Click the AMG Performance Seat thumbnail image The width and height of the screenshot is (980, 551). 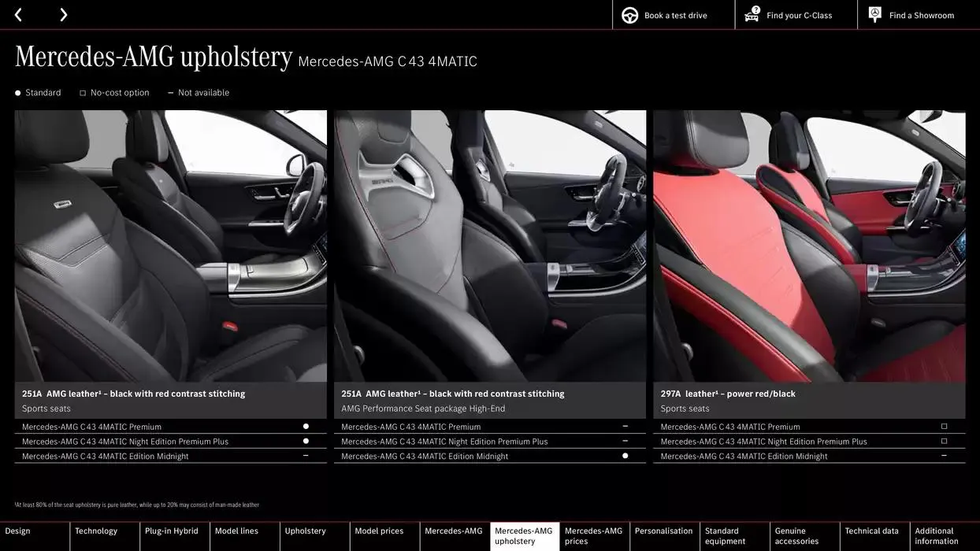(490, 245)
